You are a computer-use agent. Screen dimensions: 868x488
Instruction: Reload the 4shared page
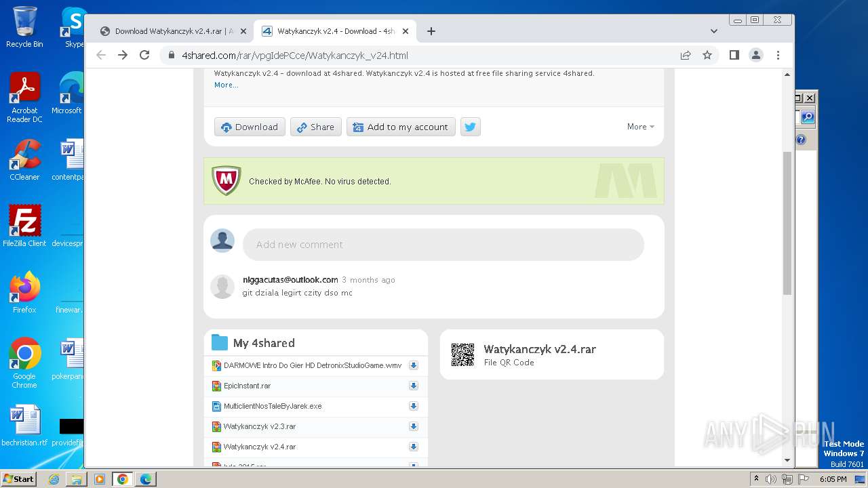144,55
